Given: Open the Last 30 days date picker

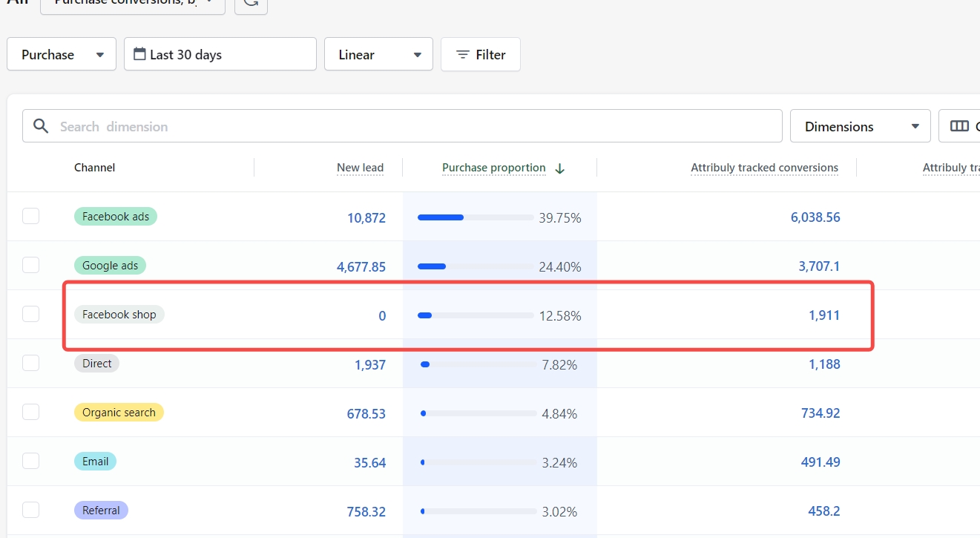Looking at the screenshot, I should (220, 54).
